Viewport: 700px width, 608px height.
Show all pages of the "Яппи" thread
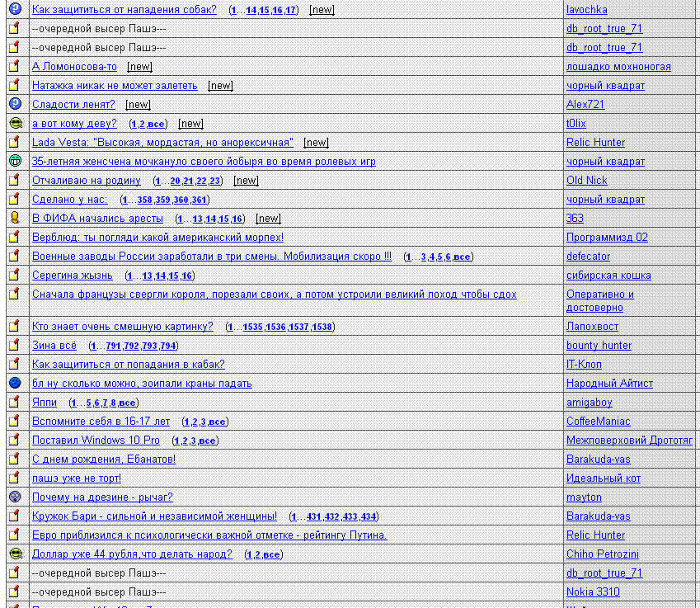[x=127, y=403]
